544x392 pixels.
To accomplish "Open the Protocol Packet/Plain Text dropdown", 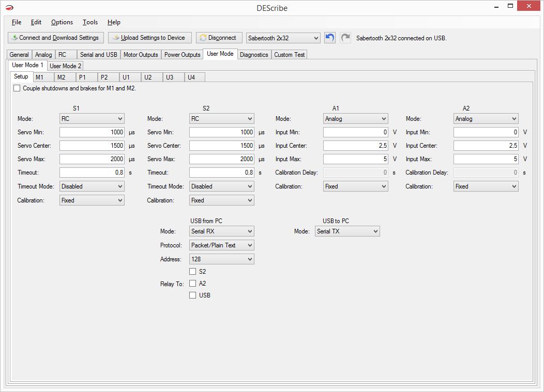I will click(221, 245).
